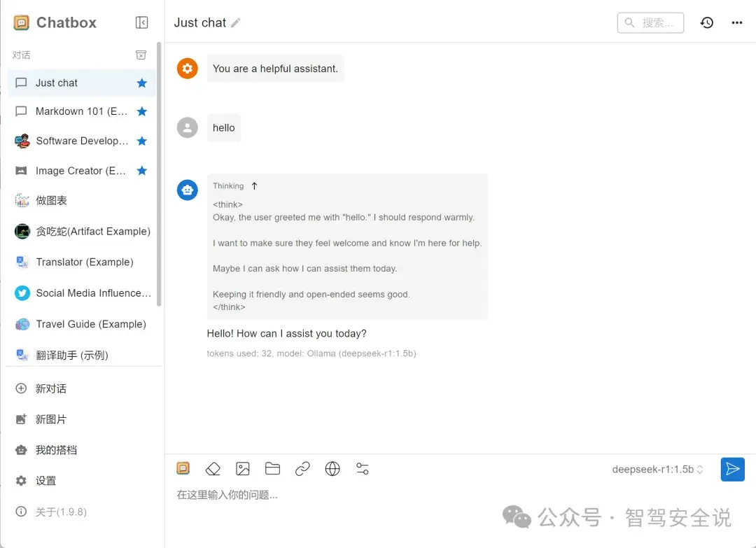View chat history using the clock icon
This screenshot has width=756, height=548.
tap(706, 22)
